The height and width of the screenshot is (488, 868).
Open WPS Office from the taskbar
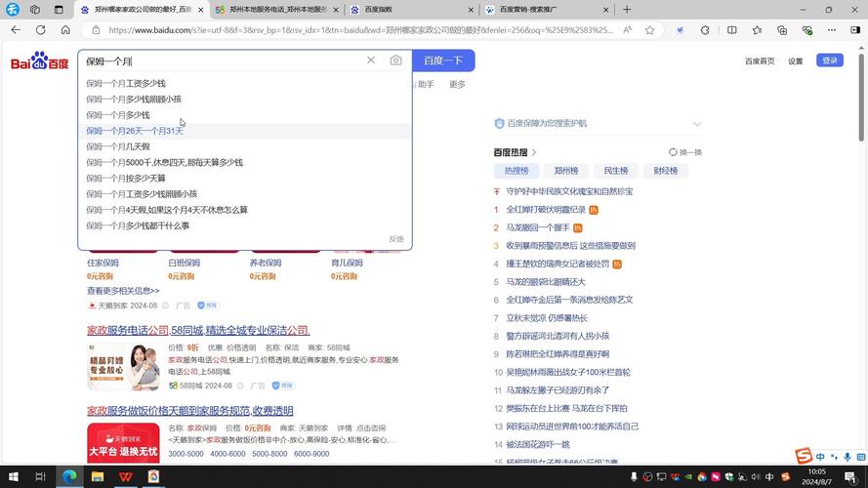tap(126, 476)
